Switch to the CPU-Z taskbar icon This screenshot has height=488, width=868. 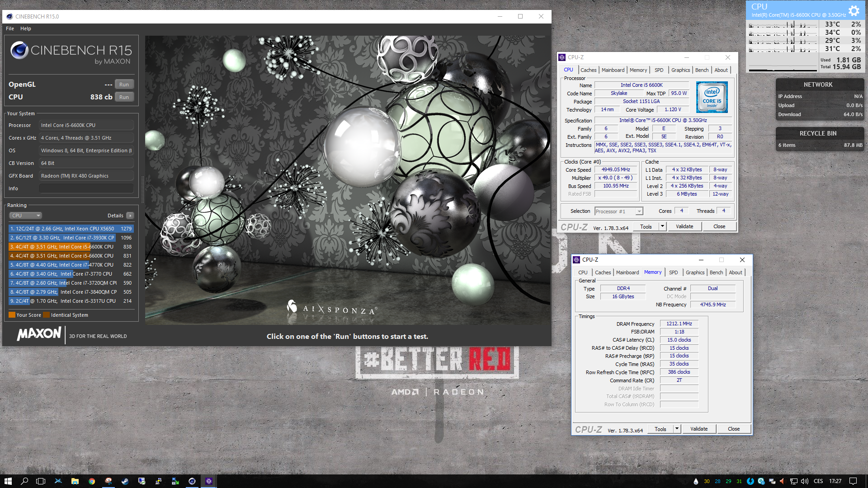point(209,481)
